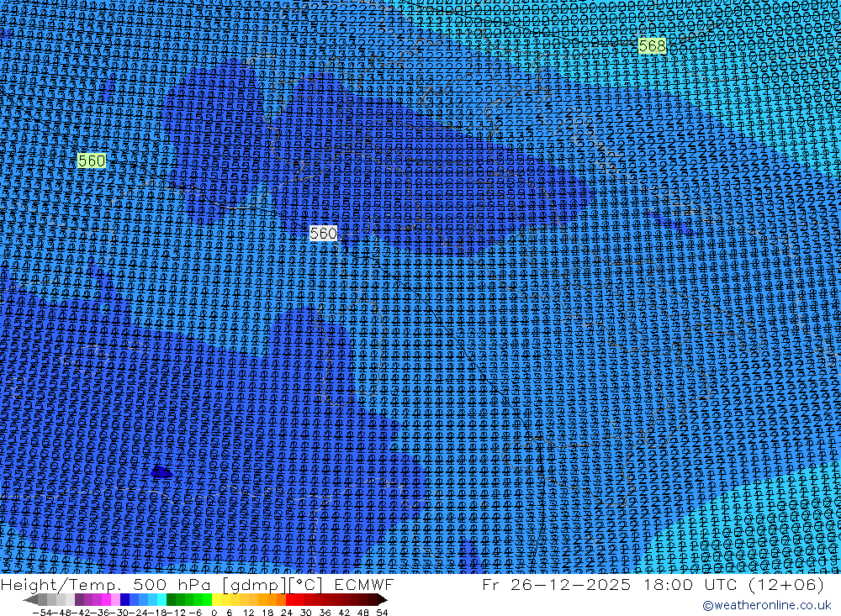Click the "18:00 UTC (12+06)" time text
The image size is (841, 616).
click(x=732, y=585)
